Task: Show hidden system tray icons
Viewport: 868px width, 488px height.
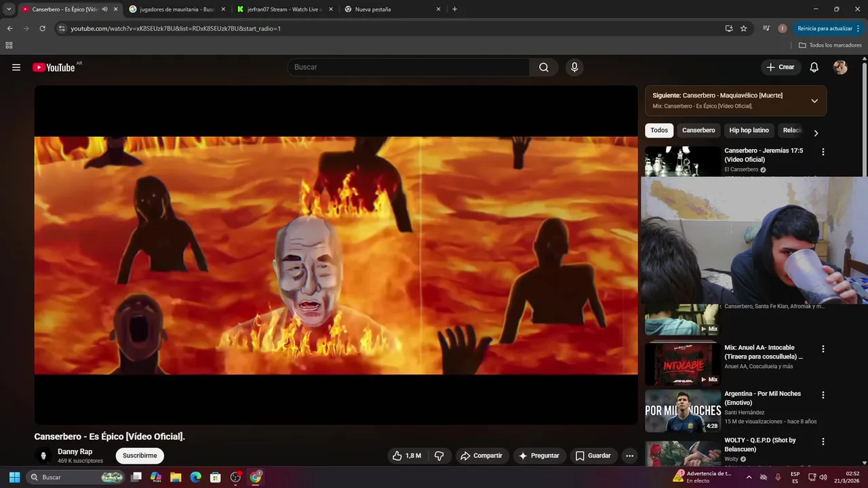Action: pyautogui.click(x=749, y=477)
